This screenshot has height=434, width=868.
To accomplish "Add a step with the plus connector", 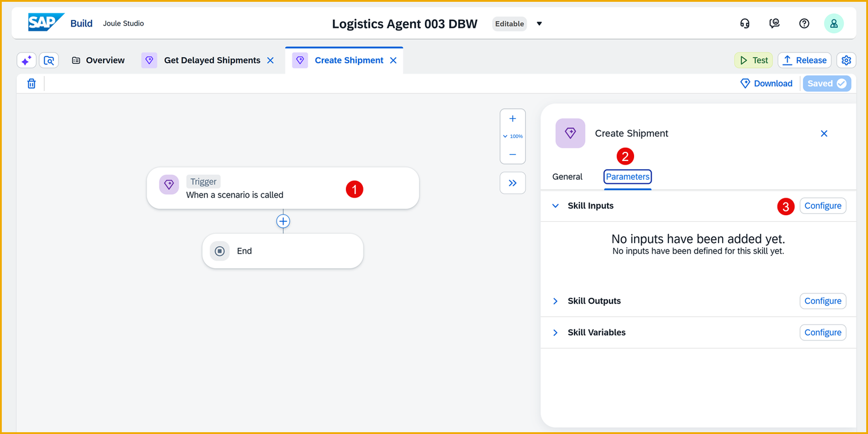I will click(x=283, y=221).
